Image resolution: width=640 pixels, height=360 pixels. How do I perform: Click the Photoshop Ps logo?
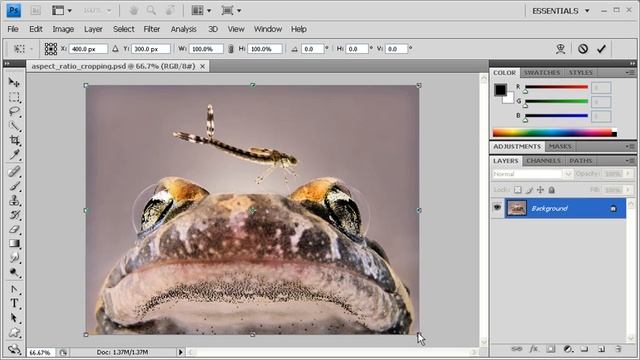[13, 11]
